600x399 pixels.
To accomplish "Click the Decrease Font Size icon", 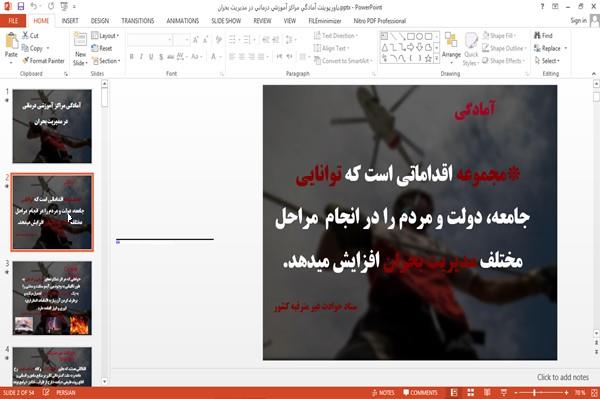I will coord(206,39).
